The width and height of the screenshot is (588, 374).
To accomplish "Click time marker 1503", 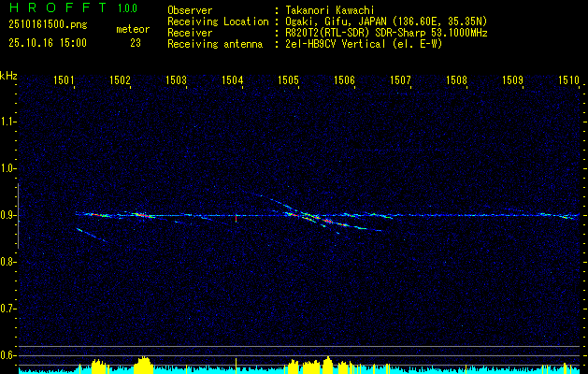I will (x=176, y=79).
